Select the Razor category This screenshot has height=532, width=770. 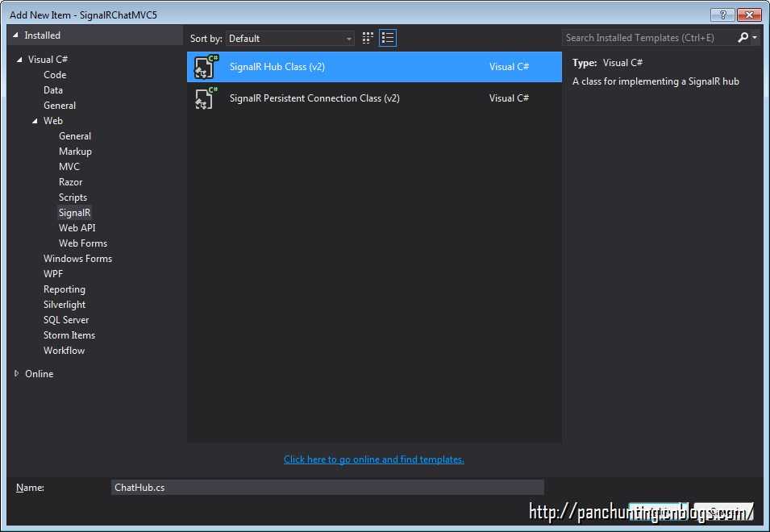pyautogui.click(x=70, y=182)
